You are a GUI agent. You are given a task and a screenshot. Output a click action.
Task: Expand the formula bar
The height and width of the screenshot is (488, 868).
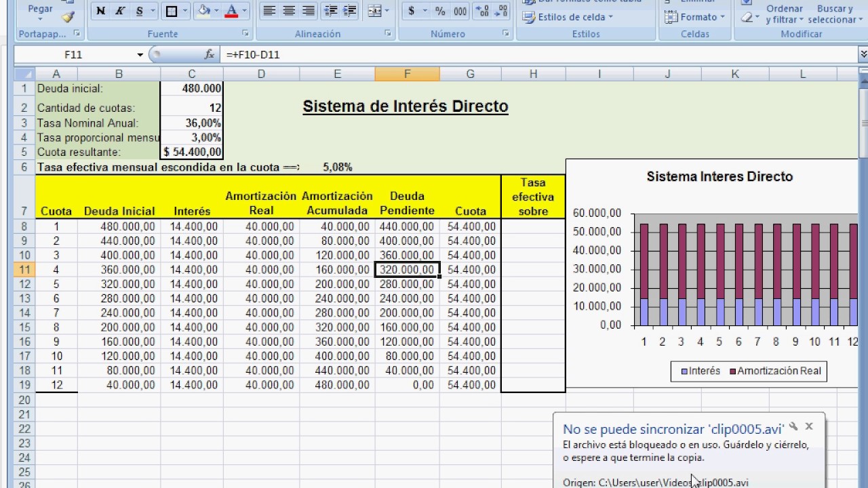[863, 55]
